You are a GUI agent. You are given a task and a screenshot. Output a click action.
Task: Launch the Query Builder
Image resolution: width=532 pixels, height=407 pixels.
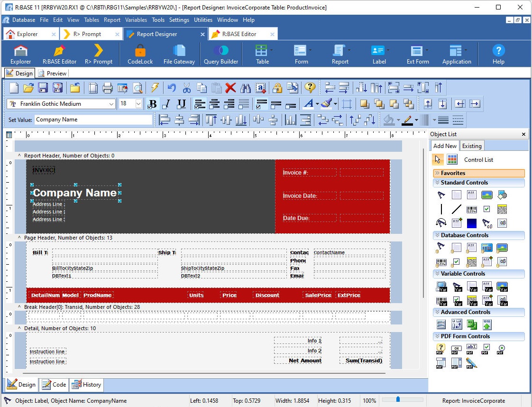(221, 54)
